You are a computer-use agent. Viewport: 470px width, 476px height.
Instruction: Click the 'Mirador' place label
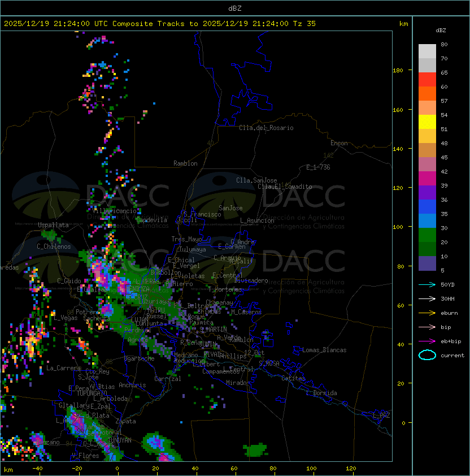[238, 383]
